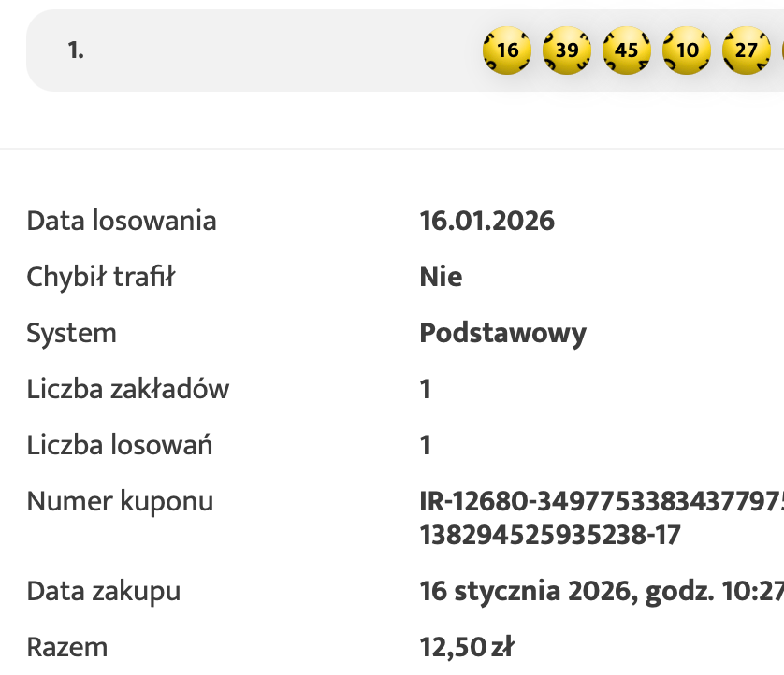
Task: Select the lottery ball with number 39
Action: tap(567, 50)
